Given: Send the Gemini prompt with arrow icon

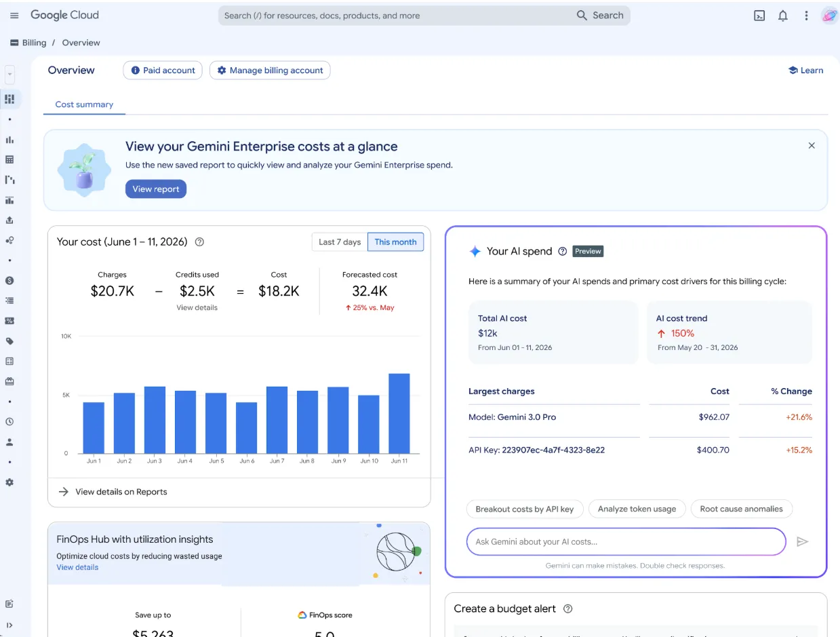Looking at the screenshot, I should pos(802,541).
